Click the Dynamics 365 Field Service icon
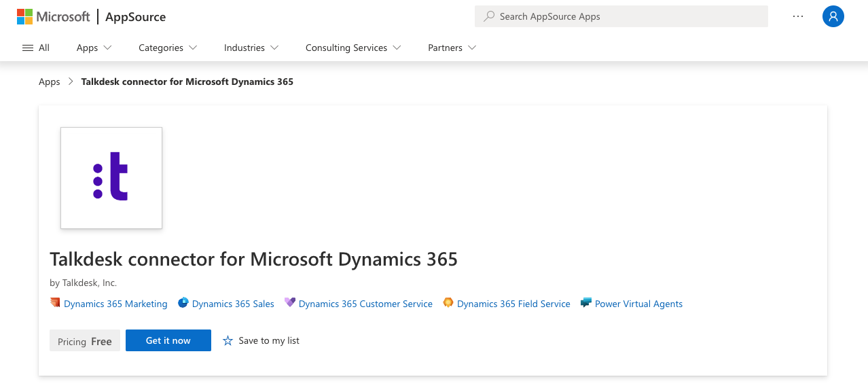This screenshot has width=868, height=392. 448,303
